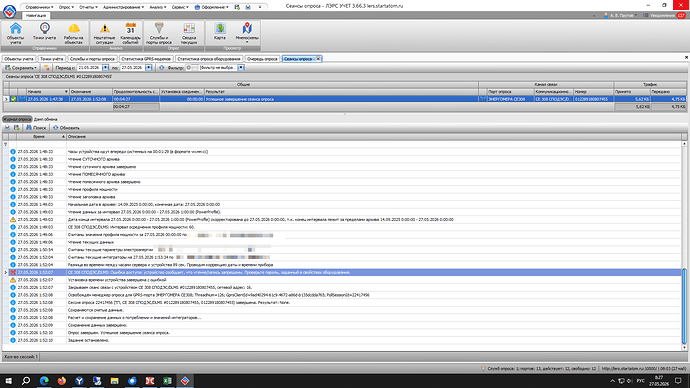Open Работы на объектах ribbon icon
The image size is (690, 388).
[x=73, y=33]
